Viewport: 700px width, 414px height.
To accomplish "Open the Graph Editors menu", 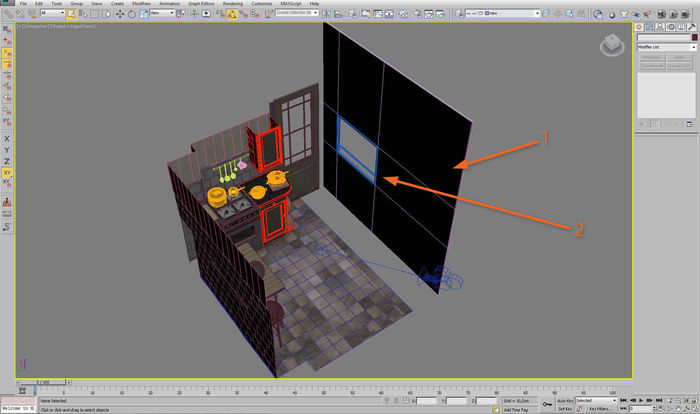I will (x=201, y=4).
